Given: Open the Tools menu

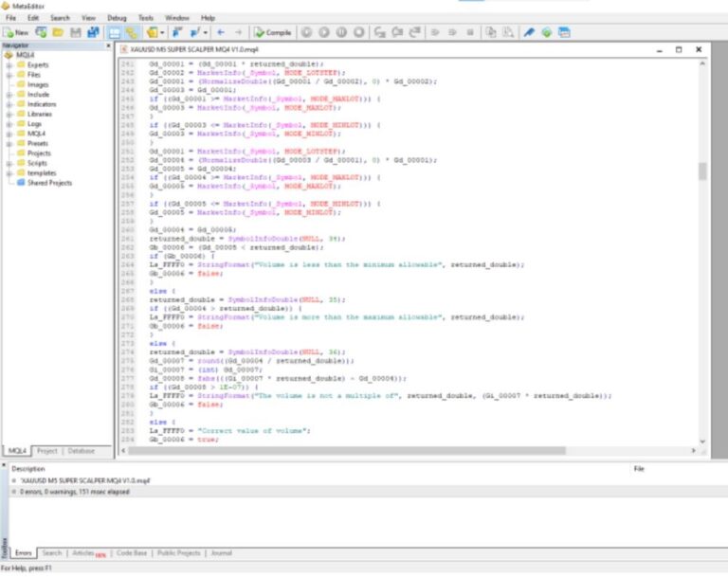Looking at the screenshot, I should pos(145,18).
